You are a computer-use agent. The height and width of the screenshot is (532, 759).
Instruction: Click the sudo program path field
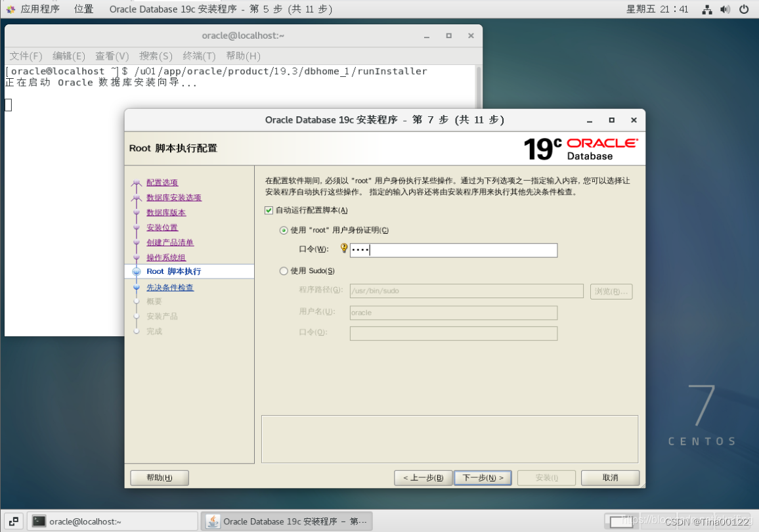[x=467, y=291]
